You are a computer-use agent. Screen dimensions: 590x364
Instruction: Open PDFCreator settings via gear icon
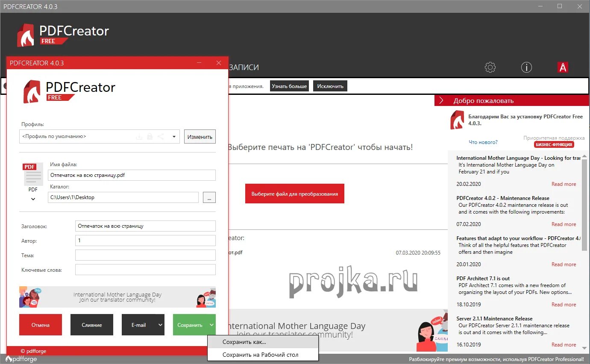click(x=490, y=67)
